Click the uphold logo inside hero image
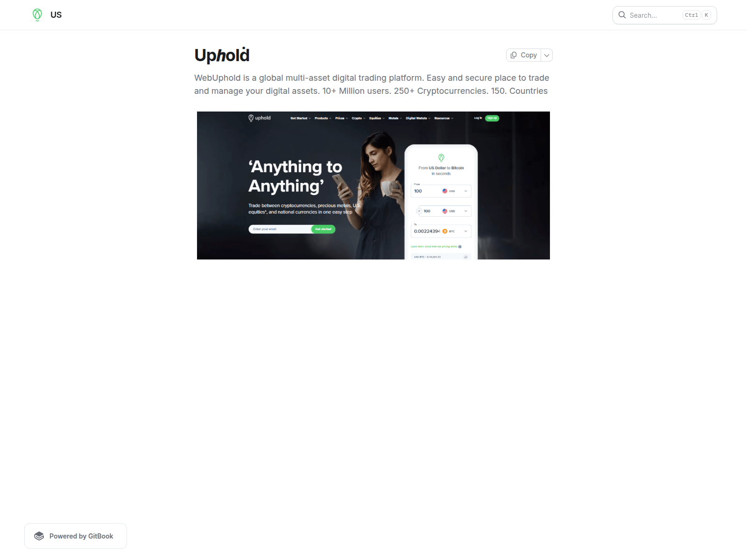The height and width of the screenshot is (560, 747). coord(260,118)
